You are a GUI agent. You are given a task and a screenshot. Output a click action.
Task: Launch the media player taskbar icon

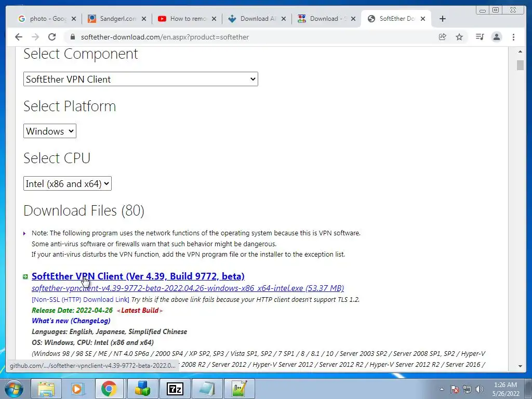tap(78, 389)
